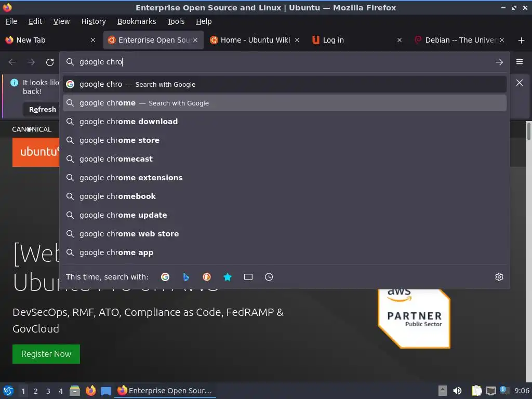Choose 'google chrome app' suggestion
This screenshot has width=532, height=399.
pyautogui.click(x=285, y=252)
